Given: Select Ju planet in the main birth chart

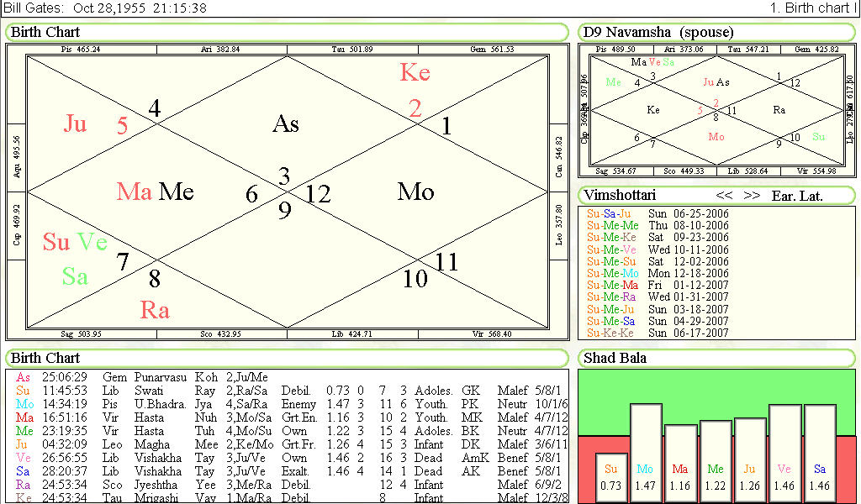Looking at the screenshot, I should tap(75, 124).
